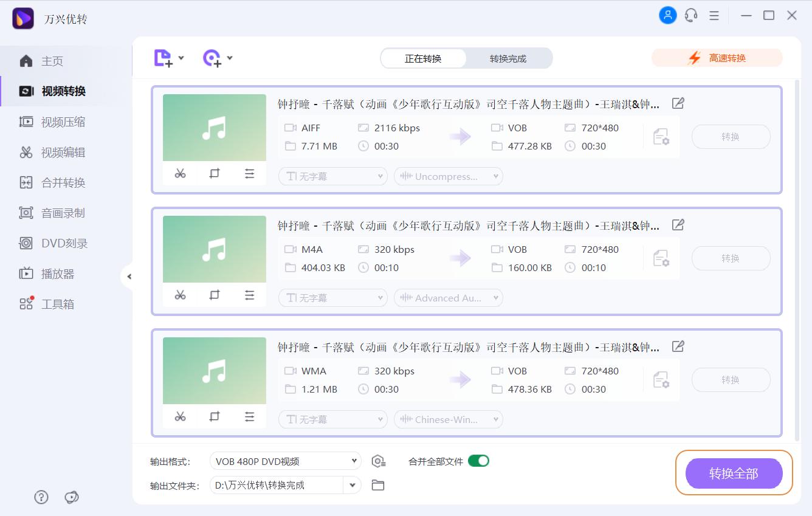This screenshot has height=516, width=812.
Task: Activate 高速转换 lightning icon
Action: point(694,57)
